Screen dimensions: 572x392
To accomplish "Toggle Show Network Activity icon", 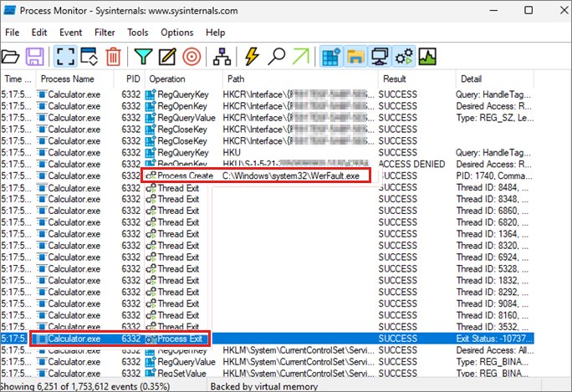I will (x=380, y=57).
